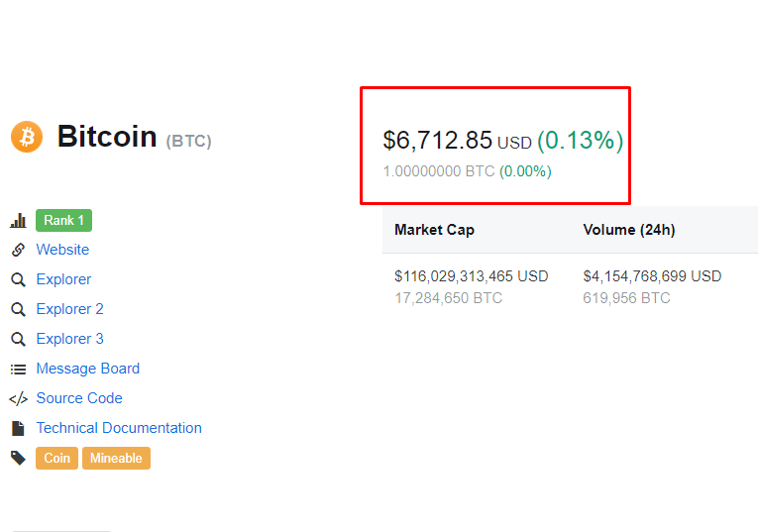Click the tag icon beside Coin label
This screenshot has height=532, width=758.
pyautogui.click(x=18, y=458)
